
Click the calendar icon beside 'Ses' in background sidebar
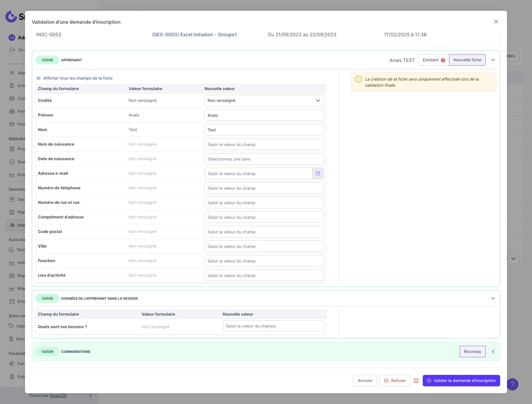coord(12,199)
